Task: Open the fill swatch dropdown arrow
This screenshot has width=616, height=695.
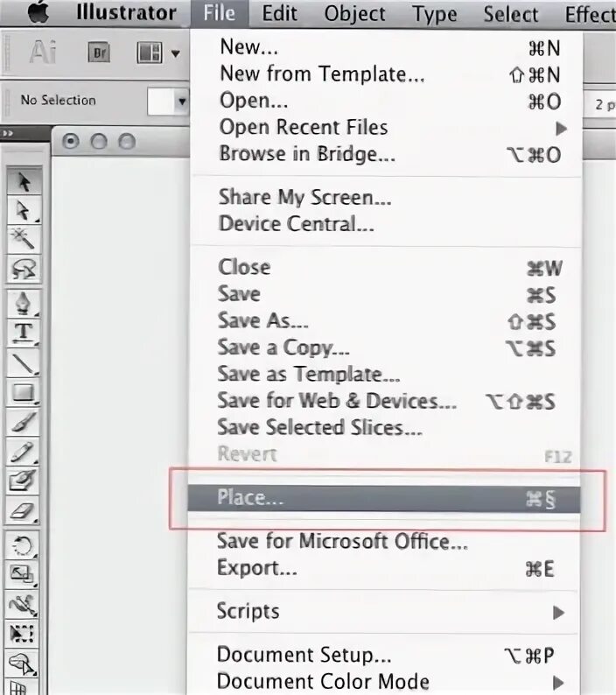Action: tap(182, 102)
